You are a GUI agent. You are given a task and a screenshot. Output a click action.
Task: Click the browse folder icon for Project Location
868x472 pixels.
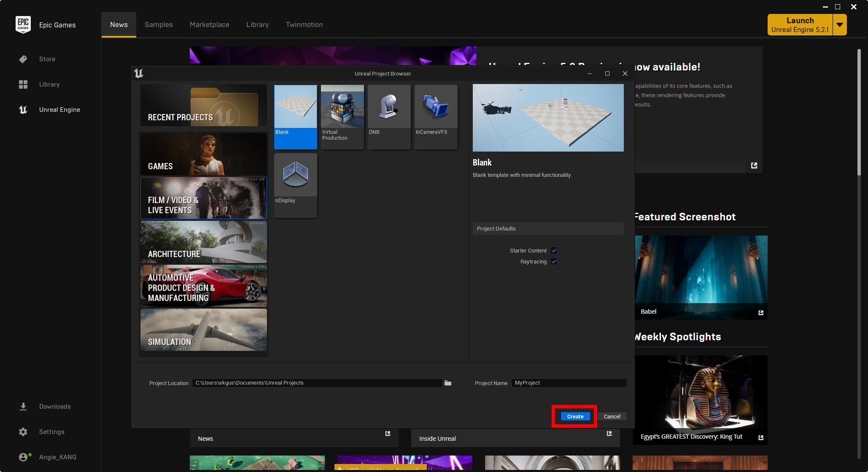tap(448, 383)
